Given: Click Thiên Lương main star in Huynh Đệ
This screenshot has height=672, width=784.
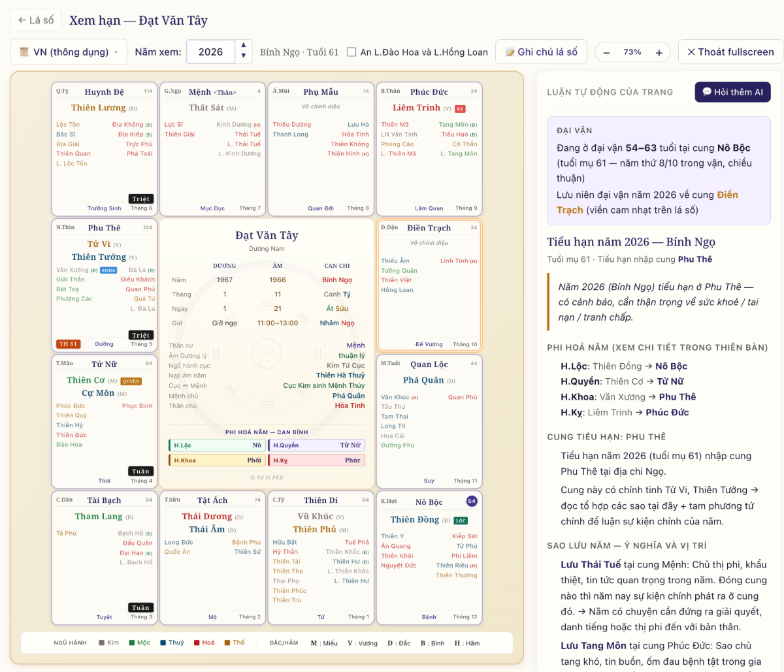Looking at the screenshot, I should tap(98, 108).
